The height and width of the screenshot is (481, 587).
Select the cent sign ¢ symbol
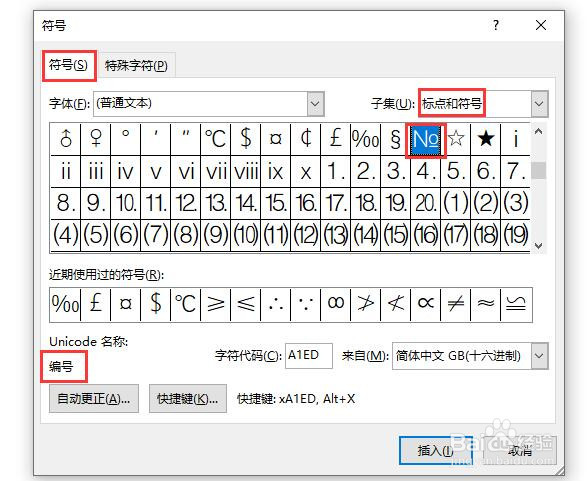coord(305,139)
